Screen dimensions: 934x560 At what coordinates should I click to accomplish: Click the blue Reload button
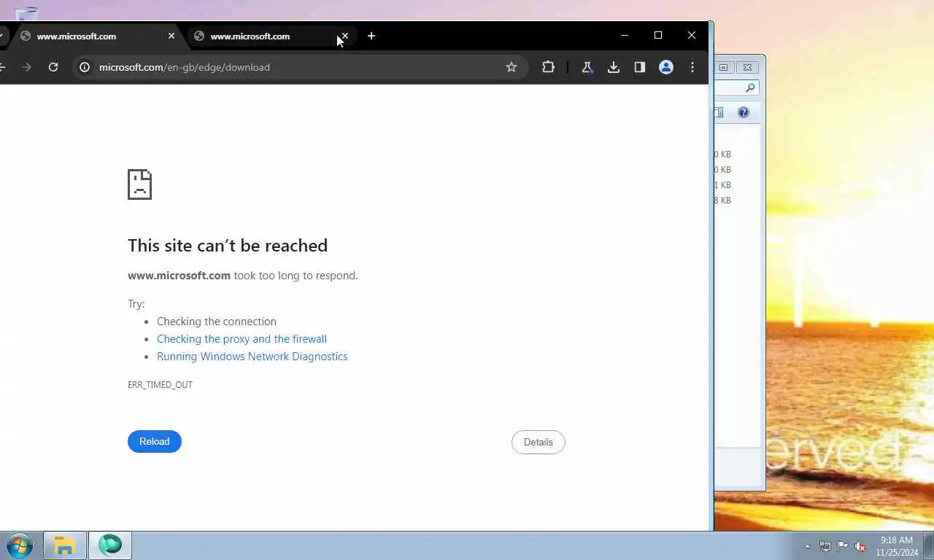click(x=155, y=441)
